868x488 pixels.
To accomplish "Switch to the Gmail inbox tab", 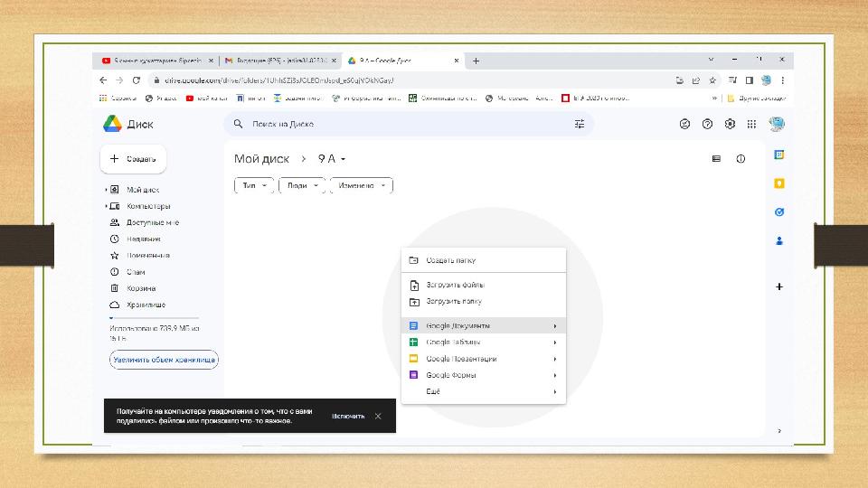I will [x=280, y=61].
